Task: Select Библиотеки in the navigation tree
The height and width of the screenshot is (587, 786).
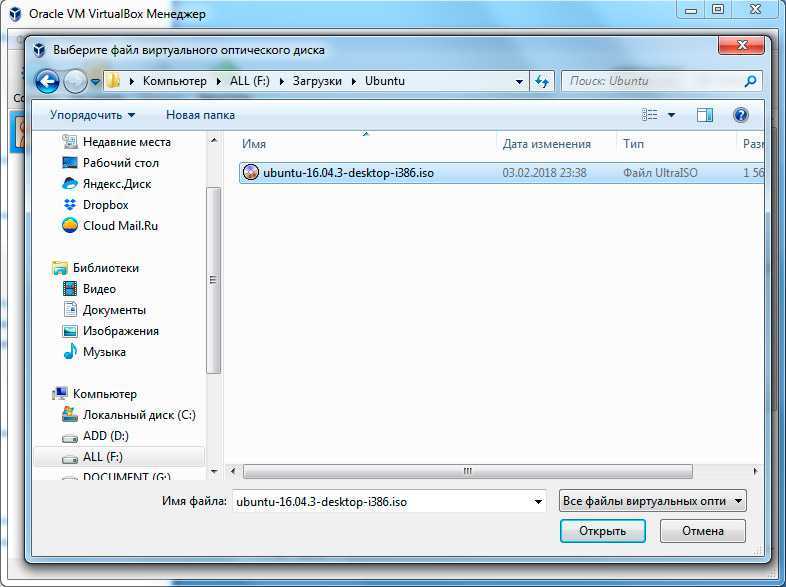Action: tap(105, 268)
